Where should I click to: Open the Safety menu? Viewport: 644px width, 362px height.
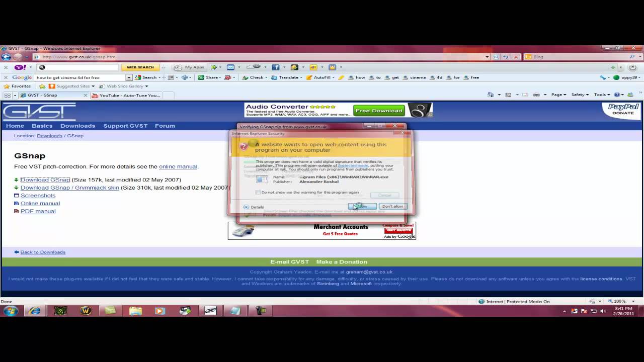[580, 95]
